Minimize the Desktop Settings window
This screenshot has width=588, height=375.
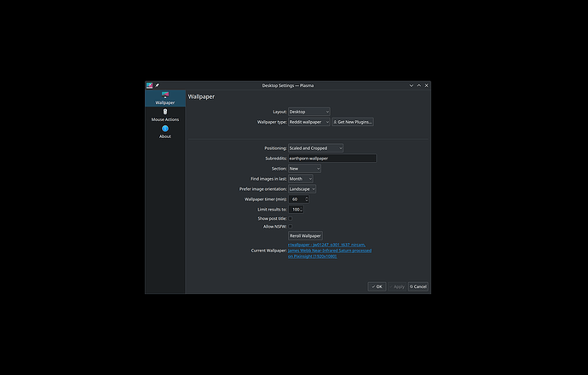tap(412, 85)
